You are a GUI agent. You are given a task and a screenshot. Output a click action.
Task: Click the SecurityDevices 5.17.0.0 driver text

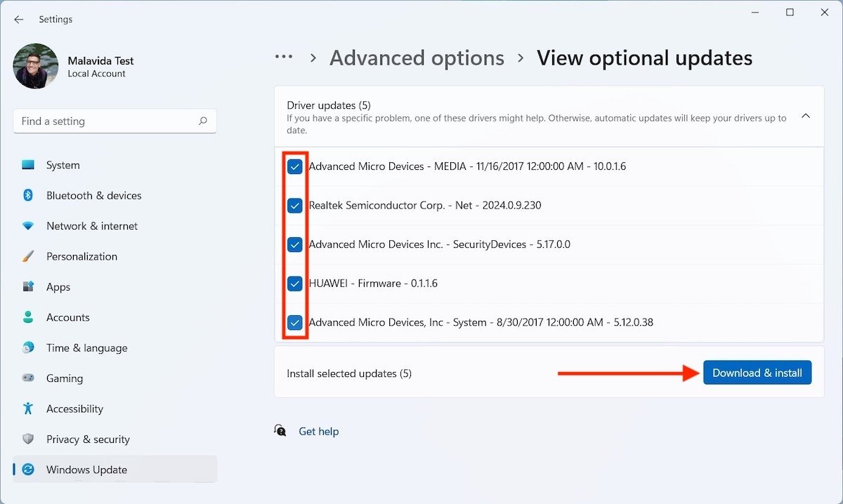(x=440, y=245)
